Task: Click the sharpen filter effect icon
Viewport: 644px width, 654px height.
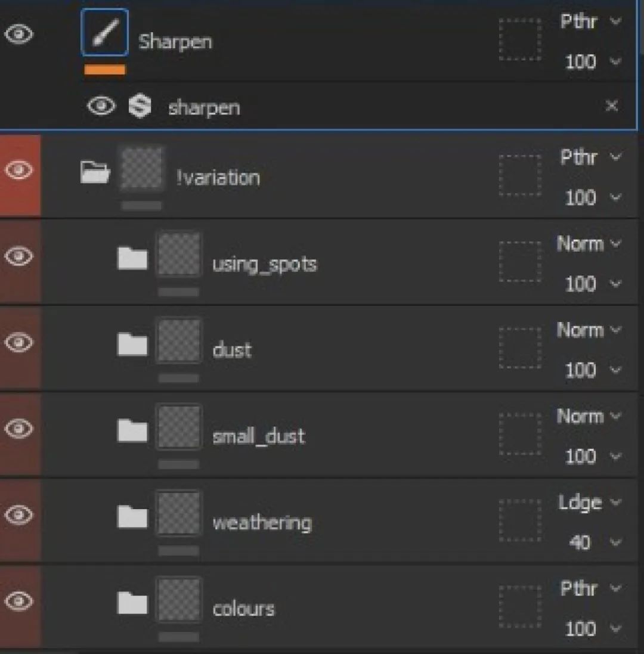Action: pos(140,107)
